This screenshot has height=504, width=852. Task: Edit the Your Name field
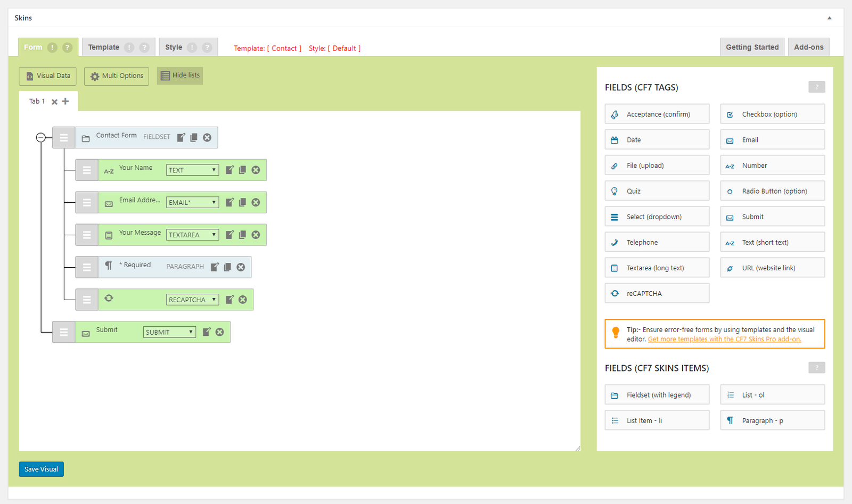pos(230,170)
